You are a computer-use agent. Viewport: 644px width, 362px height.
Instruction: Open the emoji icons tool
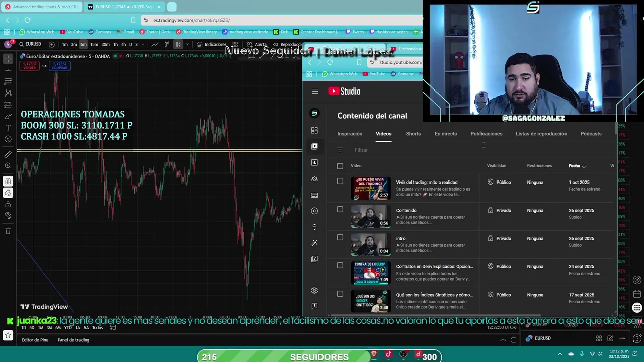8,139
